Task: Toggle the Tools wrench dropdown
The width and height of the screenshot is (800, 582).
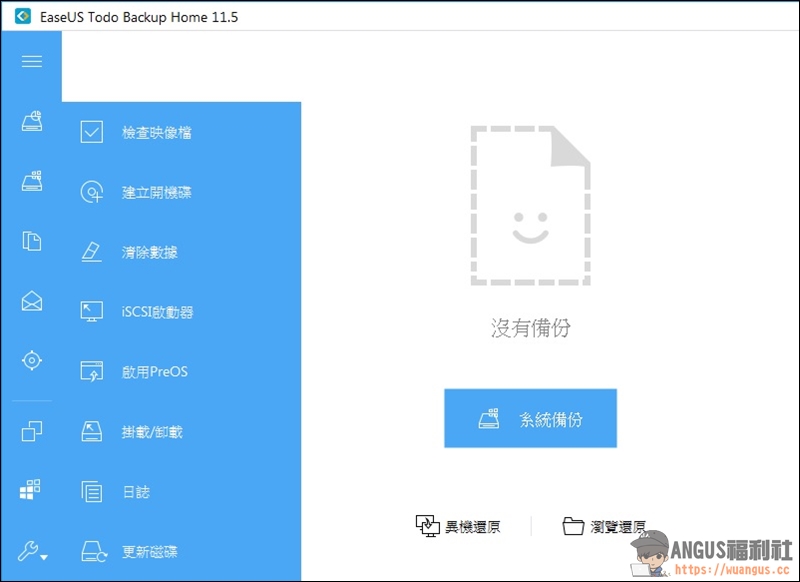Action: [x=31, y=551]
